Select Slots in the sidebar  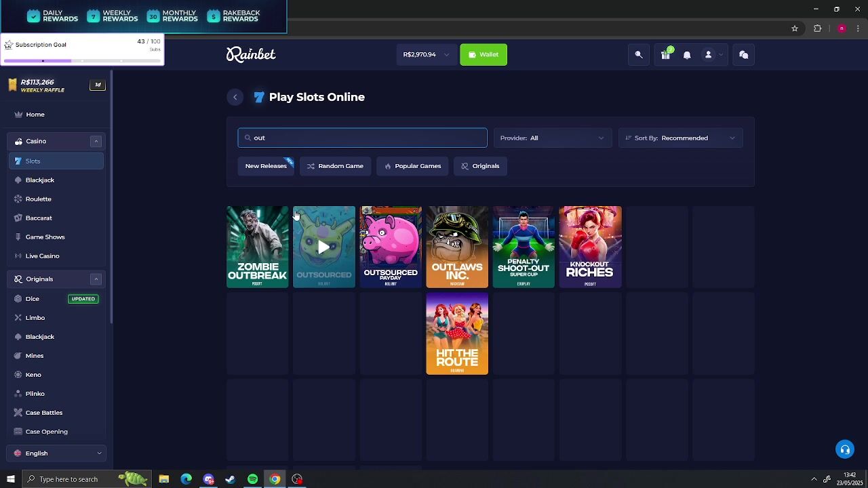coord(56,161)
